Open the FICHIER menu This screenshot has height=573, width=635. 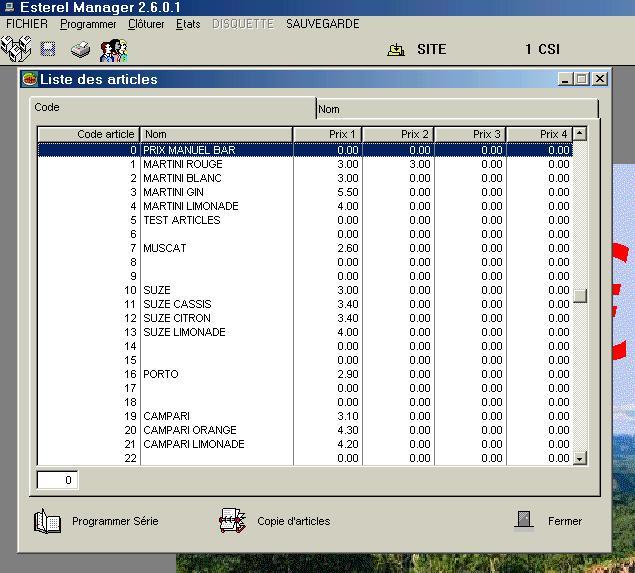point(27,24)
